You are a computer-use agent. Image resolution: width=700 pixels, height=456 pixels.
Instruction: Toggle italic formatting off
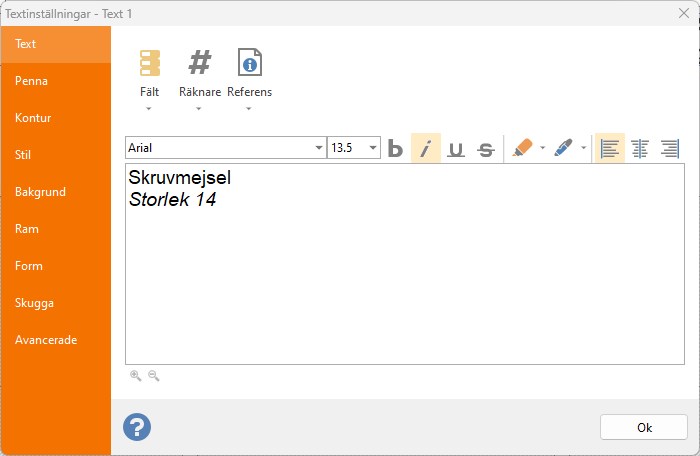pyautogui.click(x=426, y=148)
